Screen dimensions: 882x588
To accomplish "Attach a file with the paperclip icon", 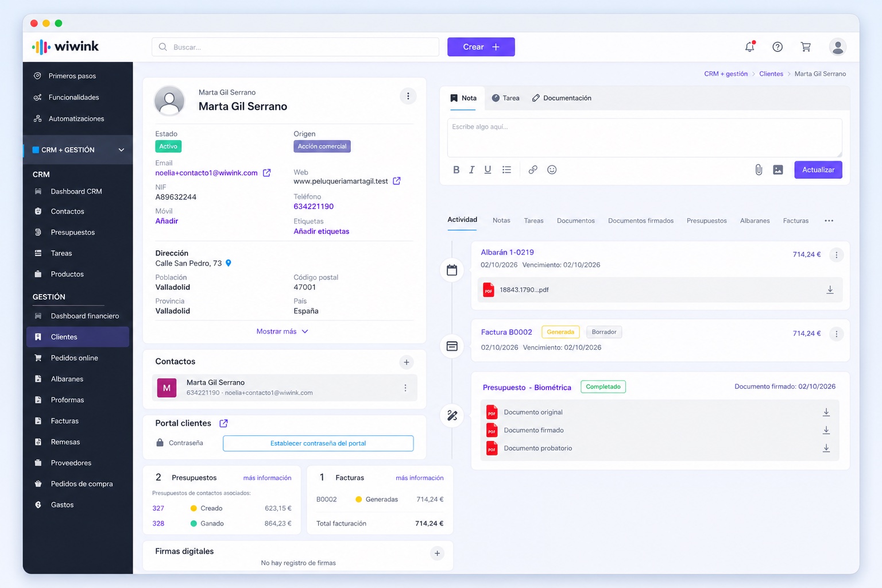I will click(x=759, y=170).
